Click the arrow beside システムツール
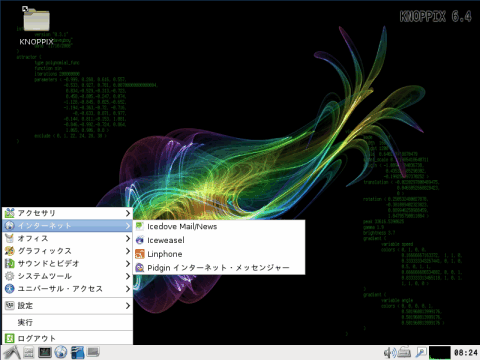480x360 pixels. pyautogui.click(x=128, y=276)
